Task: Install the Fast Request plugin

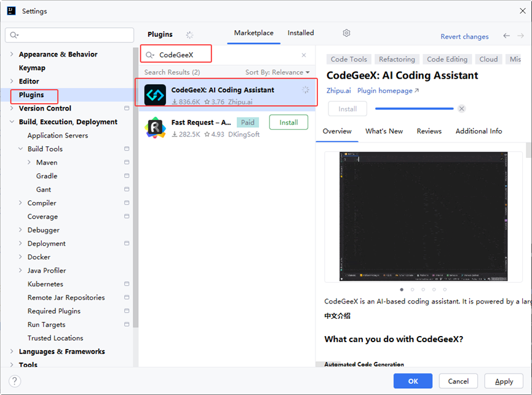Action: 288,122
